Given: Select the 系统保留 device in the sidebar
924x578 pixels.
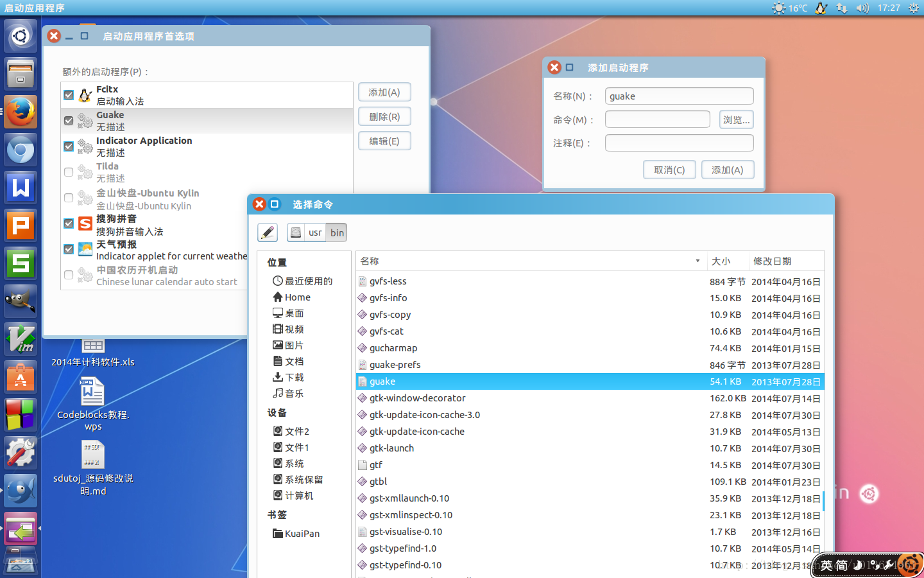Looking at the screenshot, I should tap(298, 480).
